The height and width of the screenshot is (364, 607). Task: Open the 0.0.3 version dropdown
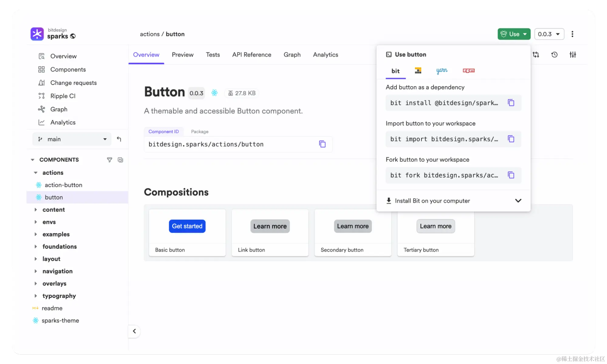click(549, 34)
